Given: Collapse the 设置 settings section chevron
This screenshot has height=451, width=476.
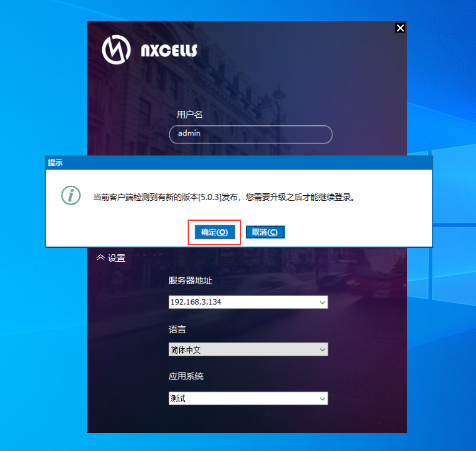Looking at the screenshot, I should click(x=100, y=258).
